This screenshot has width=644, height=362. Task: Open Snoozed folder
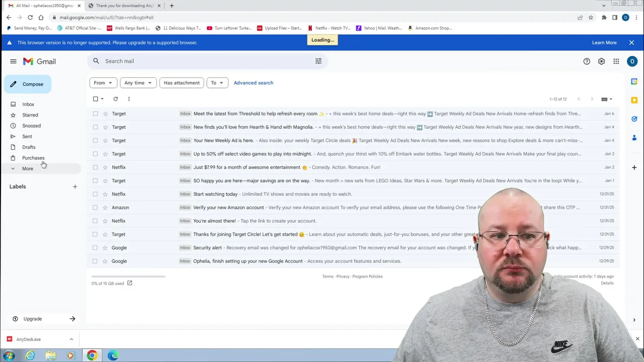[x=31, y=126]
